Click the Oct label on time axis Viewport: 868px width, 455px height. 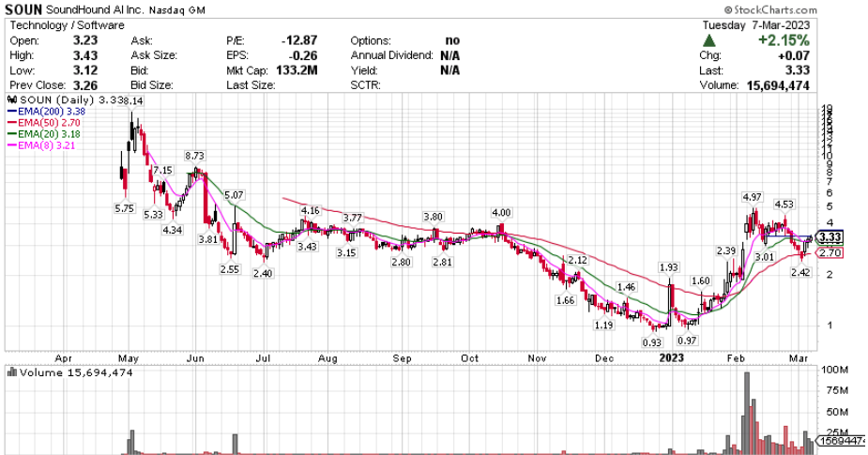[x=469, y=358]
